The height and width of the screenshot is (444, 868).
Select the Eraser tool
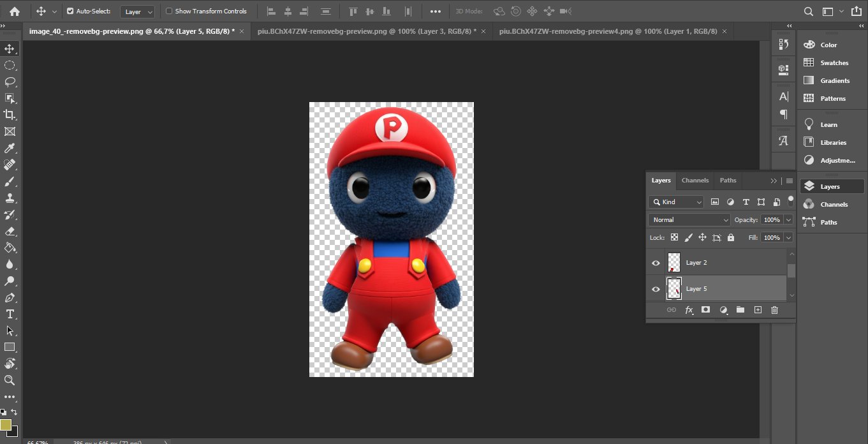(x=10, y=231)
